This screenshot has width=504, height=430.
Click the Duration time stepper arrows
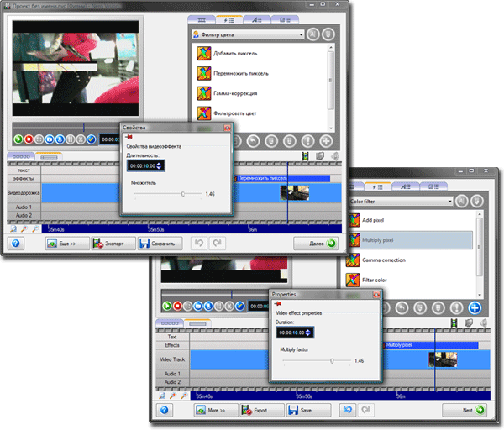pos(307,333)
